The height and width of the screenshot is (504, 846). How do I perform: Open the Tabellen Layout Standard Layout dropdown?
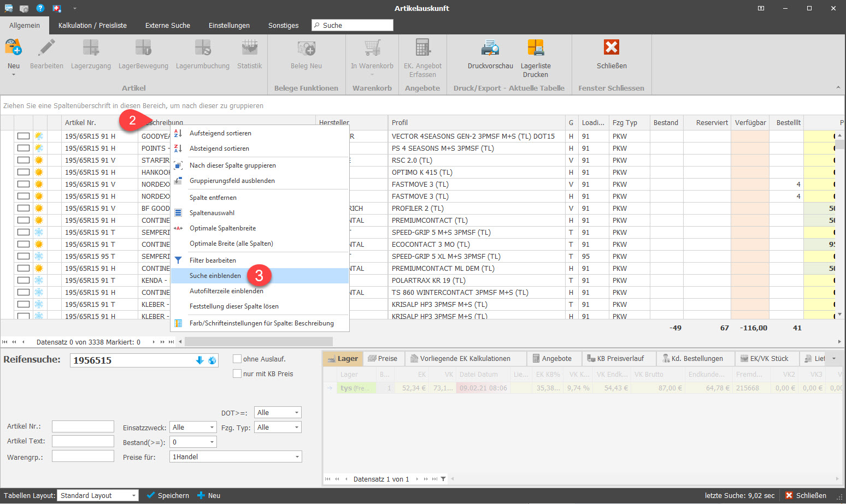(134, 495)
